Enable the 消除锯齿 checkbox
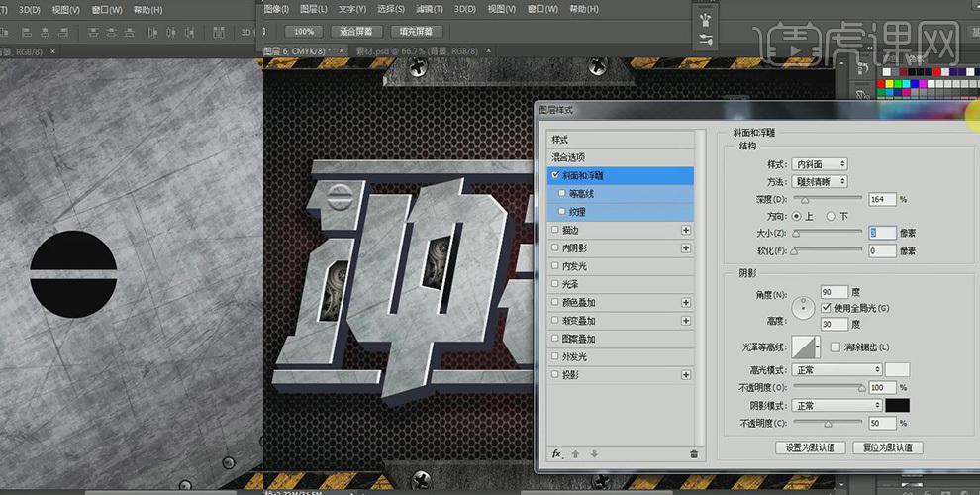 (x=835, y=347)
